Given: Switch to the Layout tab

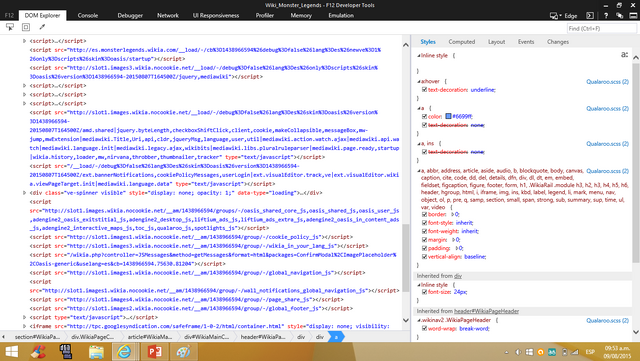Looking at the screenshot, I should [496, 42].
